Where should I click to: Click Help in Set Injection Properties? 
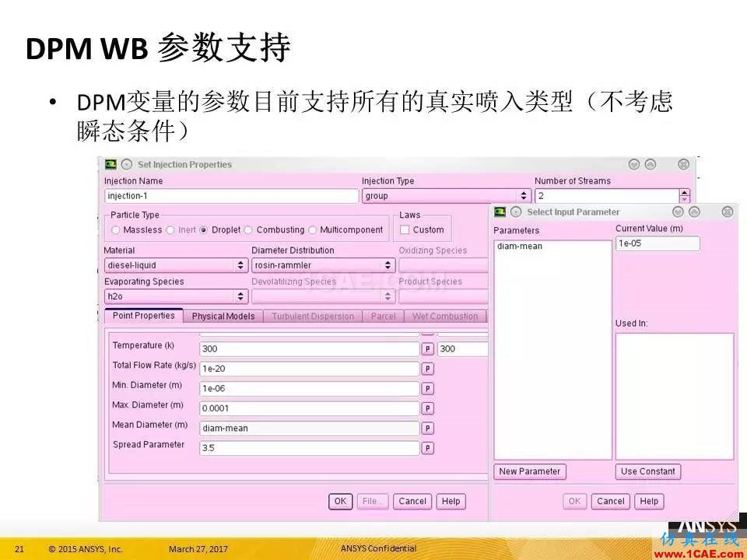tap(451, 502)
